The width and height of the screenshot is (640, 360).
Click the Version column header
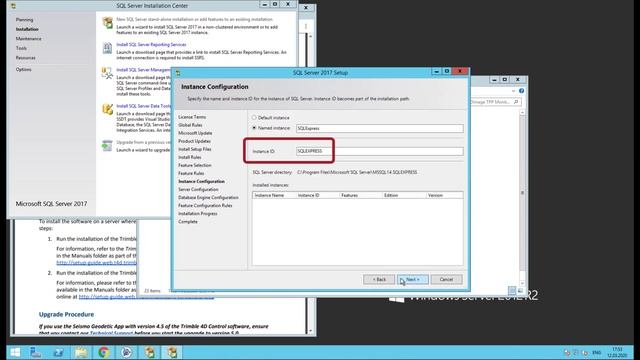(x=444, y=196)
